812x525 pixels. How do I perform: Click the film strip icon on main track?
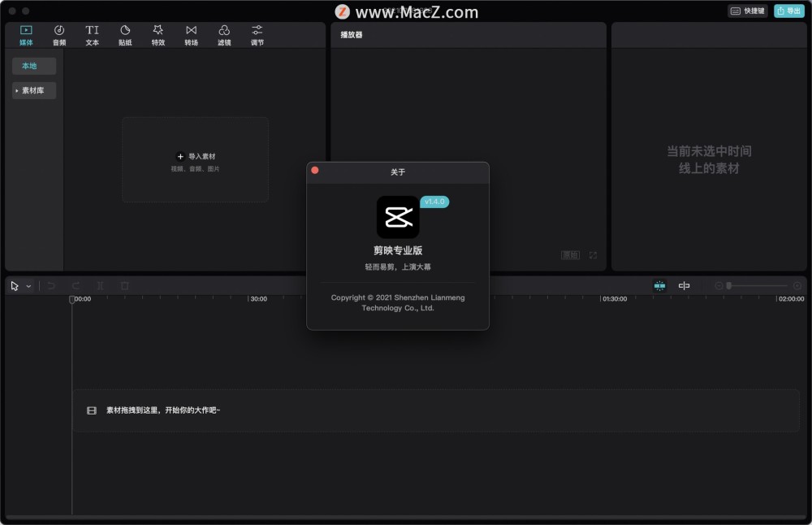92,410
